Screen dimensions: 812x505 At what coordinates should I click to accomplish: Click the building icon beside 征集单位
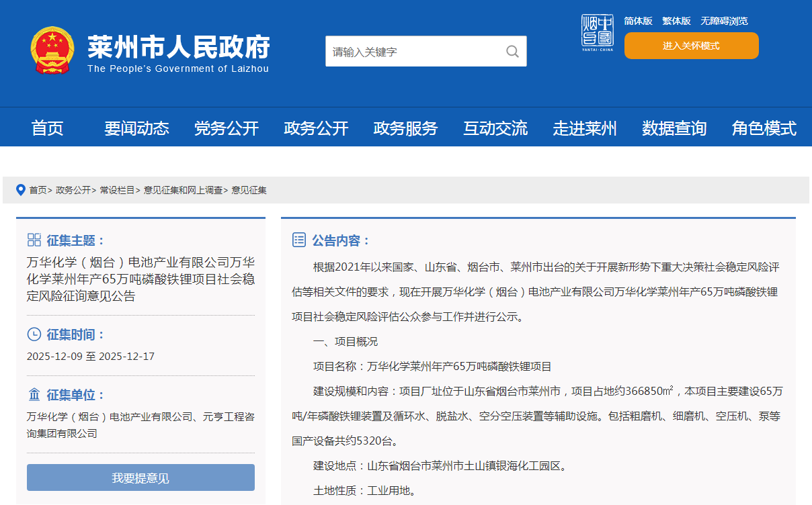(34, 395)
